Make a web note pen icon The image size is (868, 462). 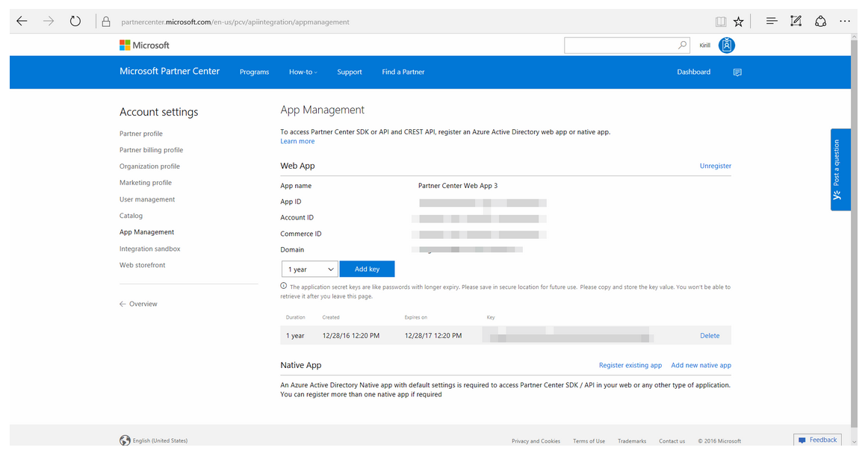pyautogui.click(x=796, y=21)
